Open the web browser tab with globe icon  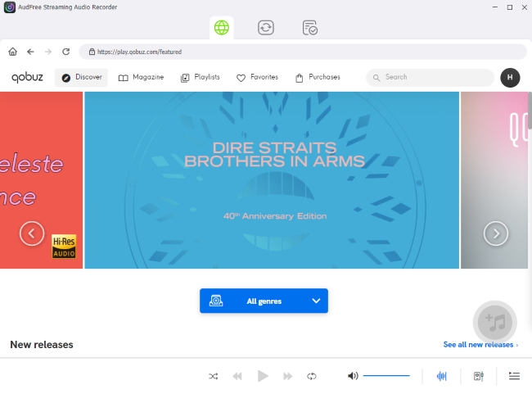click(x=222, y=28)
